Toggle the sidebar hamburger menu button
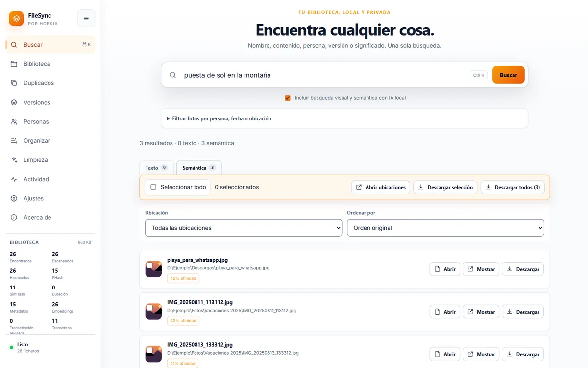 pos(86,19)
